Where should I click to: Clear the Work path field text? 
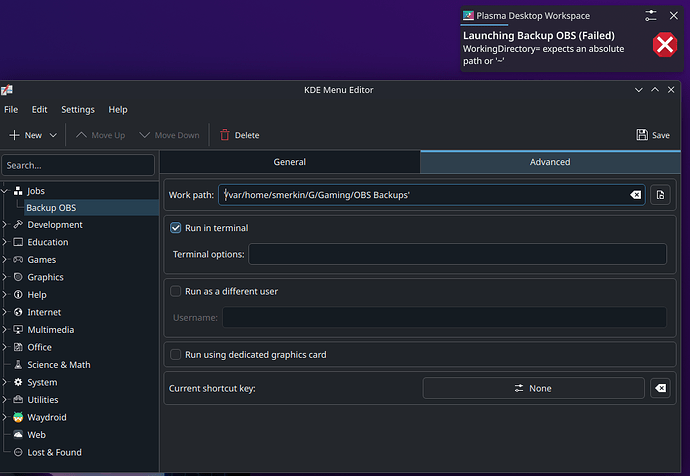pos(635,195)
